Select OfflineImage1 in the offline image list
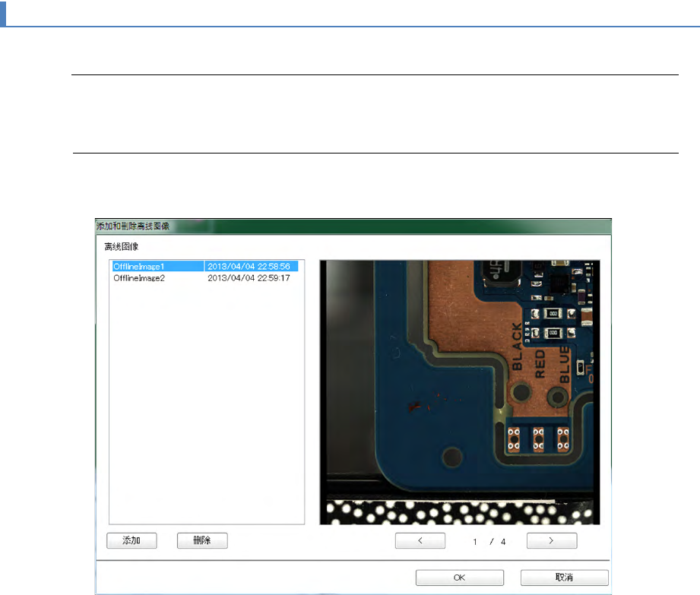700x595 pixels. point(138,267)
